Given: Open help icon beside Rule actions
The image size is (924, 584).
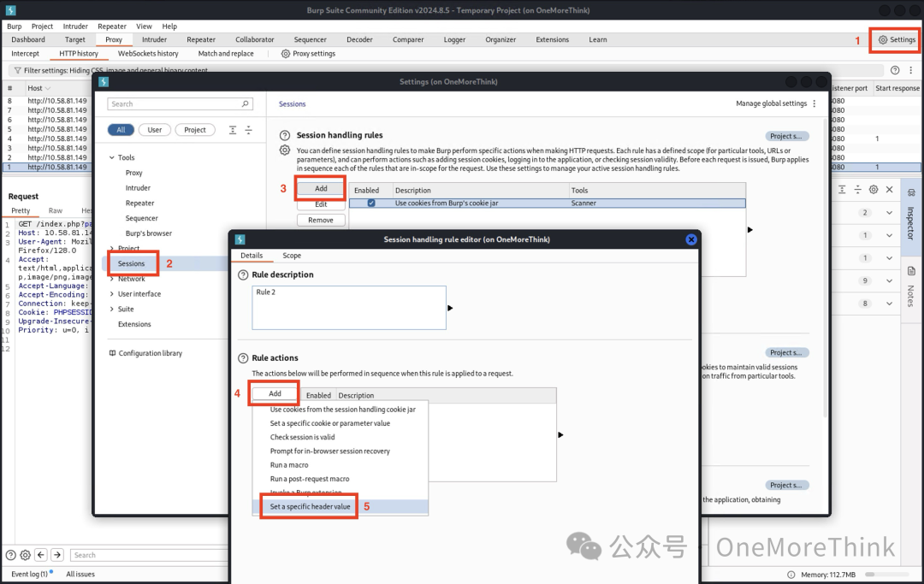Looking at the screenshot, I should [243, 358].
